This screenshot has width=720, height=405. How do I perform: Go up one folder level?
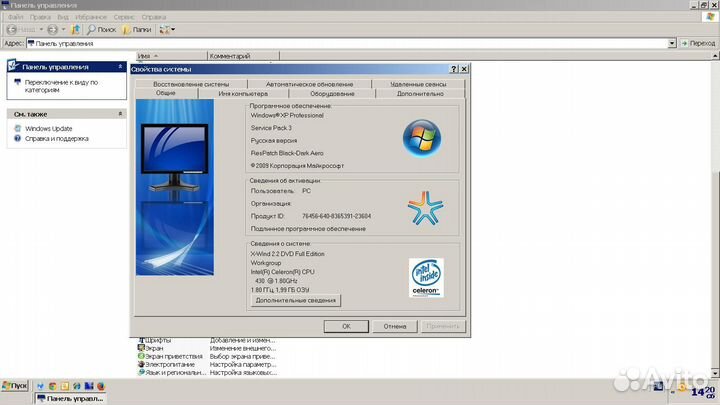point(75,29)
